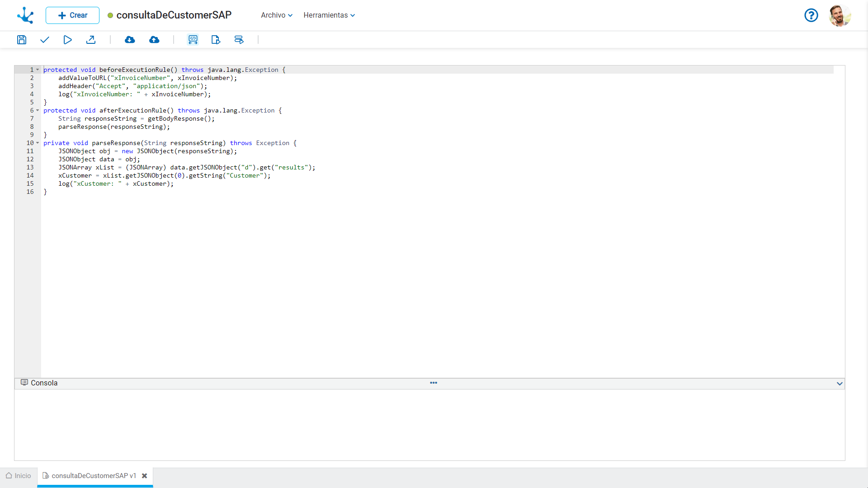Click the cloud download icon
868x488 pixels.
(x=130, y=40)
